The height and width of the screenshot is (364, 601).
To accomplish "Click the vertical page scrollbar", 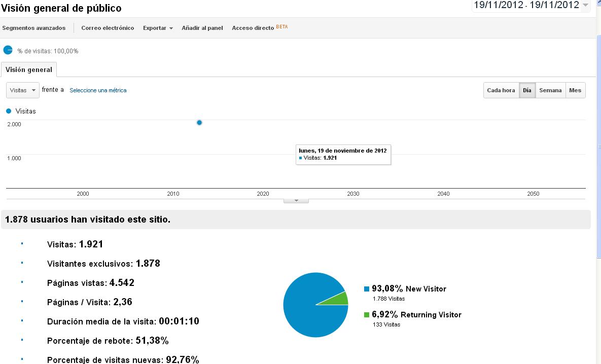I will 598,145.
